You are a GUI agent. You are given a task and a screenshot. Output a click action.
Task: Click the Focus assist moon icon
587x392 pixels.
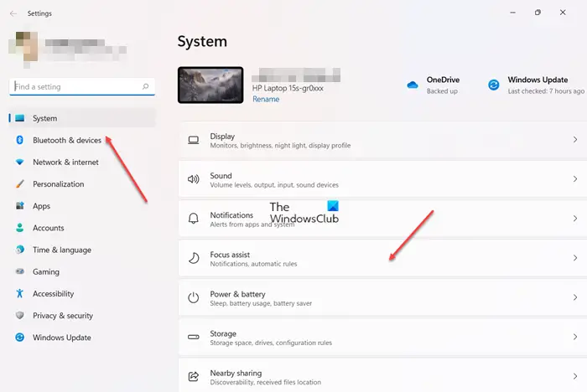click(x=194, y=258)
